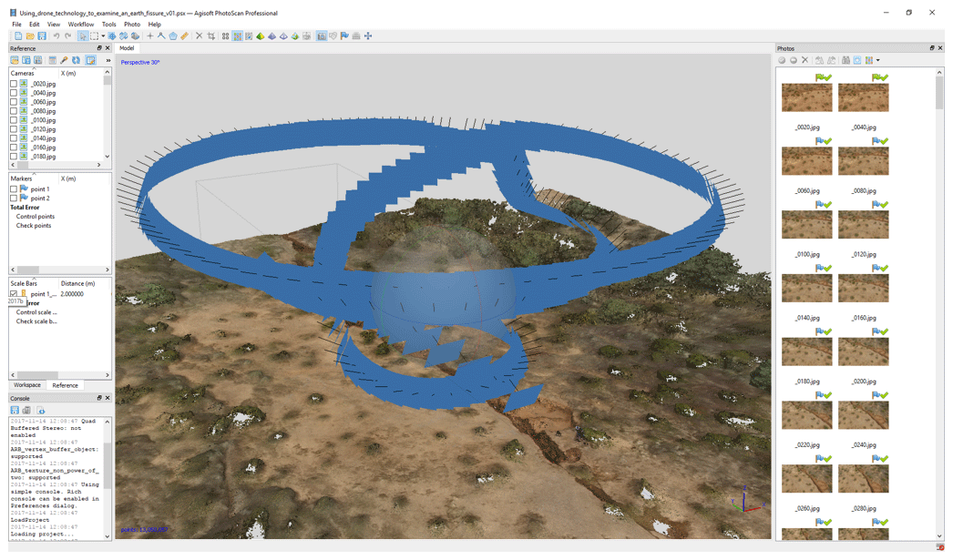Open the Workflow menu

tap(81, 25)
